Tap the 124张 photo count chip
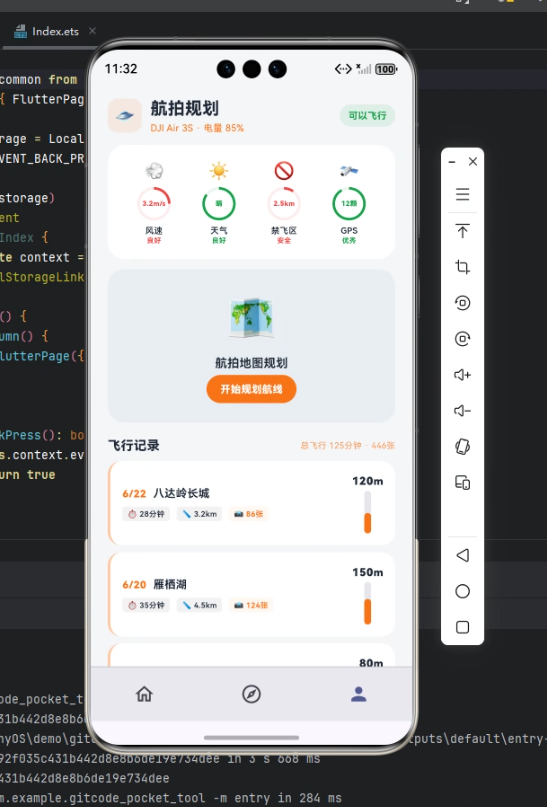The height and width of the screenshot is (807, 547). point(251,605)
